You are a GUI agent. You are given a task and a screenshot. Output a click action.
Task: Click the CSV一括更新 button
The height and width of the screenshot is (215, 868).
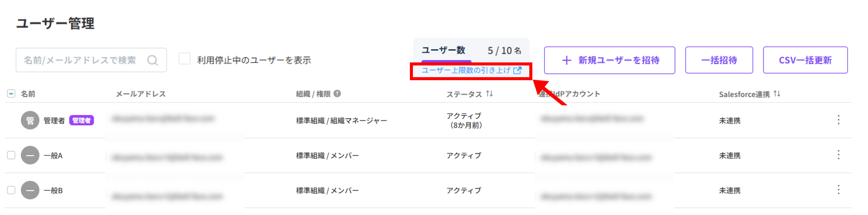pyautogui.click(x=805, y=60)
